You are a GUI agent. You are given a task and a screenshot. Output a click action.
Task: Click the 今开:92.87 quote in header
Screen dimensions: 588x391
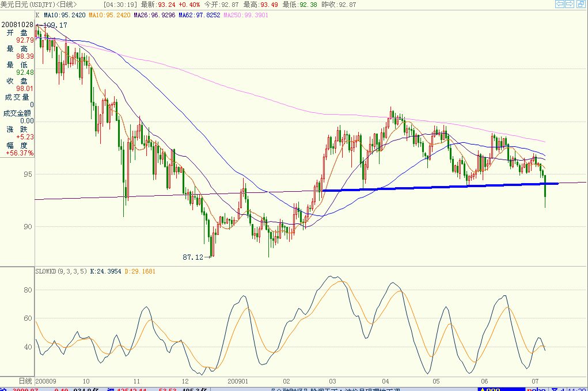[221, 5]
